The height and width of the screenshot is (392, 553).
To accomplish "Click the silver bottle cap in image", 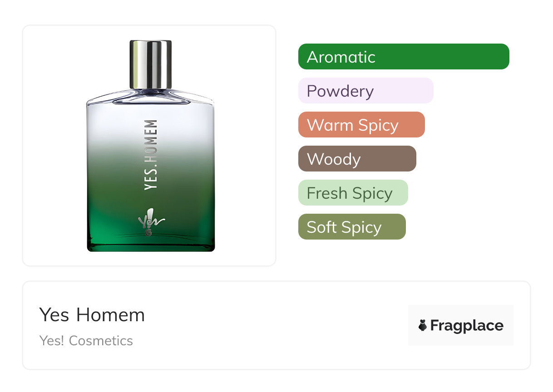I will (151, 64).
